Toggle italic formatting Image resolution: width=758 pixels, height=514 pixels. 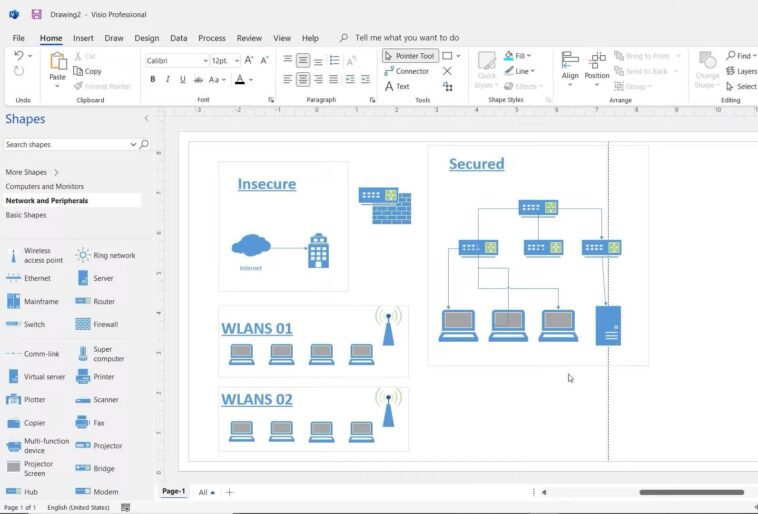tap(166, 79)
